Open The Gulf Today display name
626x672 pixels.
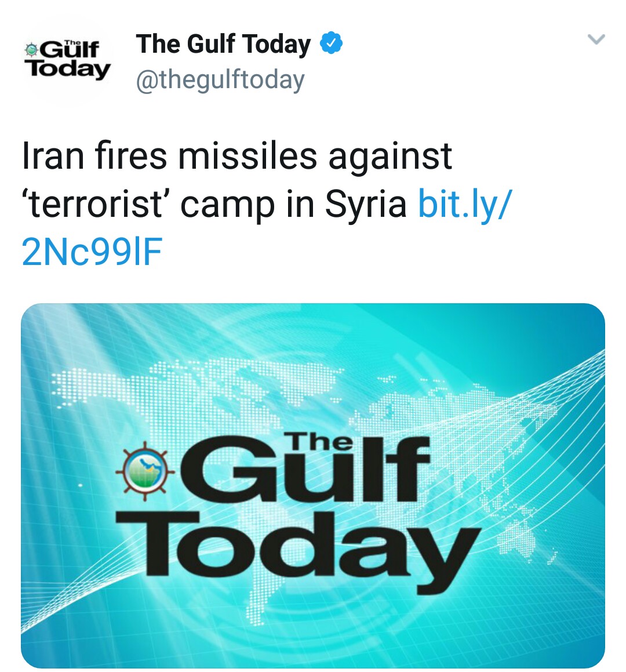[223, 44]
